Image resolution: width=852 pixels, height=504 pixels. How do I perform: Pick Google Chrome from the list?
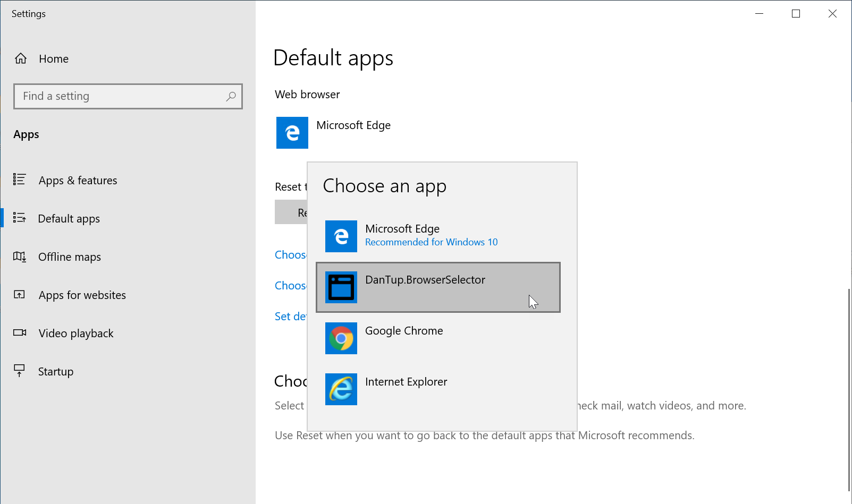[438, 338]
